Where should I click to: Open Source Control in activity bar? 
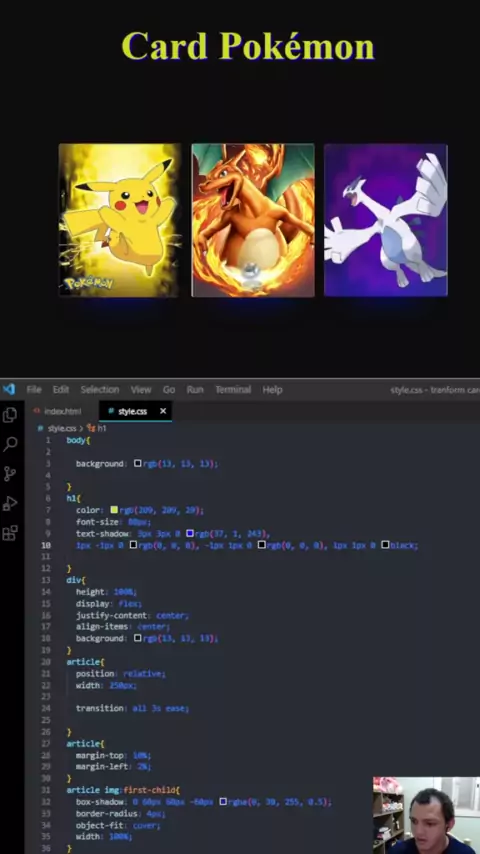tap(10, 473)
